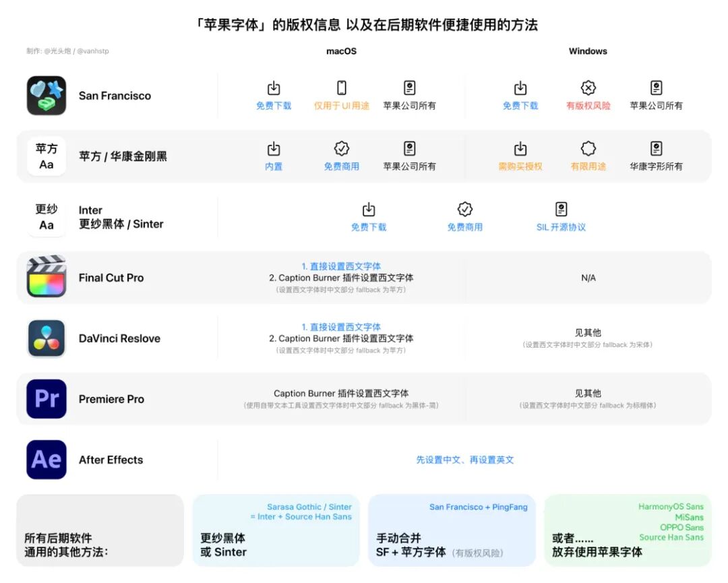Click the After Effects Ae icon
Viewport: 728px width, 583px height.
tap(47, 460)
